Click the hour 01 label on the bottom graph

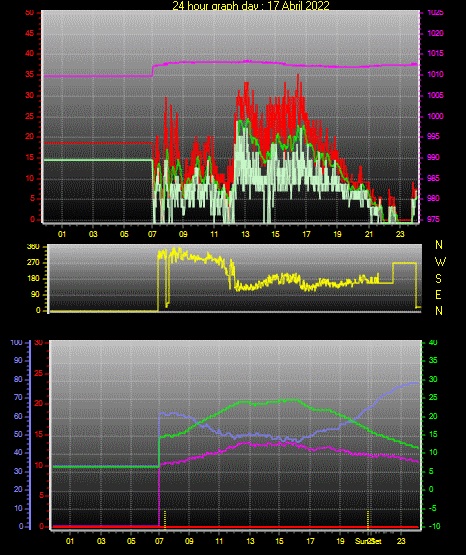pos(70,541)
